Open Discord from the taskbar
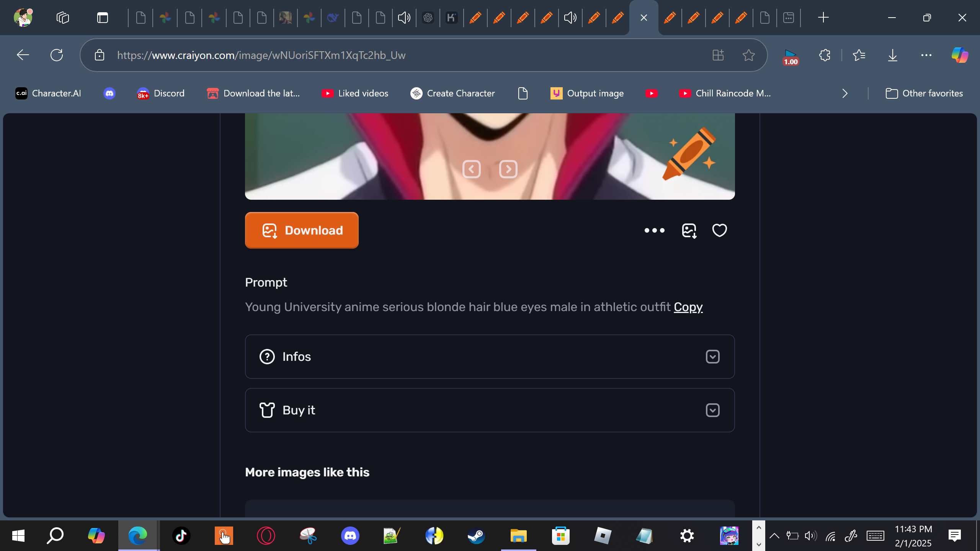Screen dimensions: 980x551 (350, 536)
